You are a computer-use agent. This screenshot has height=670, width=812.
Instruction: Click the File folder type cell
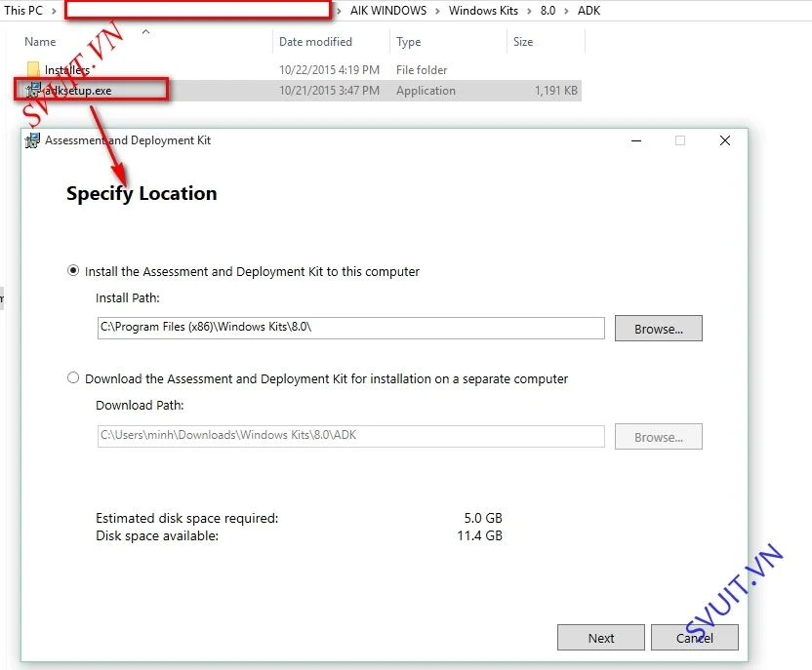coord(422,70)
